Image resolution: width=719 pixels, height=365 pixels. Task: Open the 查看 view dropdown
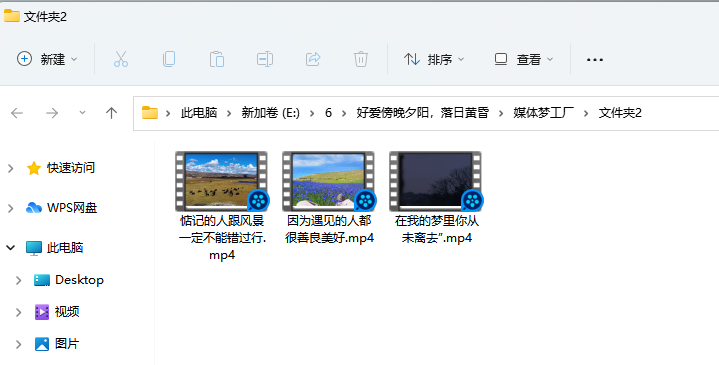[524, 59]
